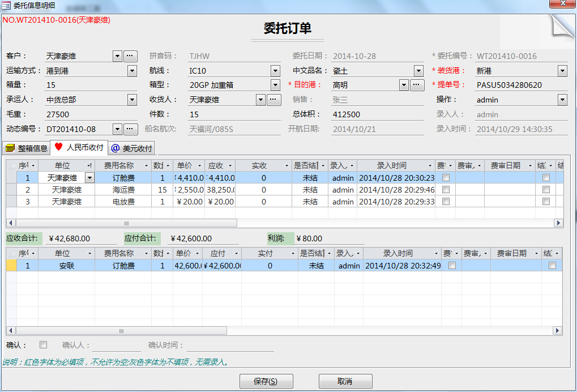Click 取消 button
Viewport: 577px width, 392px height.
point(345,381)
